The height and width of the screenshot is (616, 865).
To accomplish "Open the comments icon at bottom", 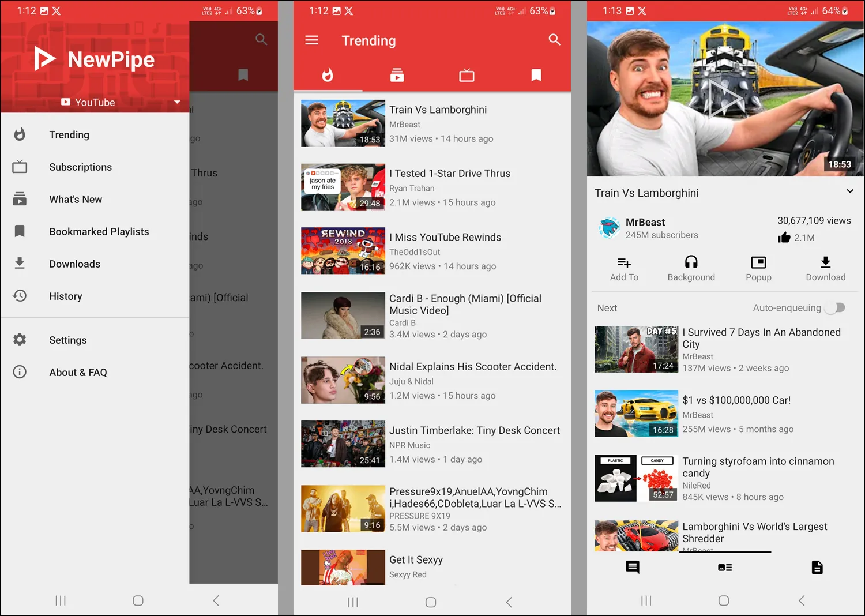I will pyautogui.click(x=632, y=567).
